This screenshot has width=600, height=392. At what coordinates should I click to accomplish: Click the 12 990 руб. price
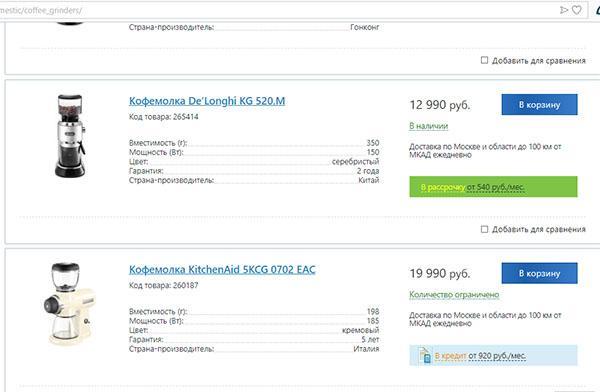pos(440,105)
